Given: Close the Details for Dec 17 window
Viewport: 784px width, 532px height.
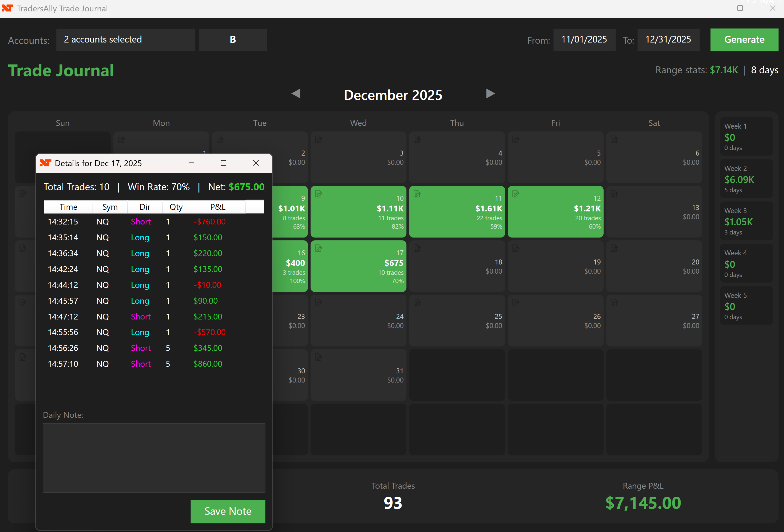Looking at the screenshot, I should 256,163.
